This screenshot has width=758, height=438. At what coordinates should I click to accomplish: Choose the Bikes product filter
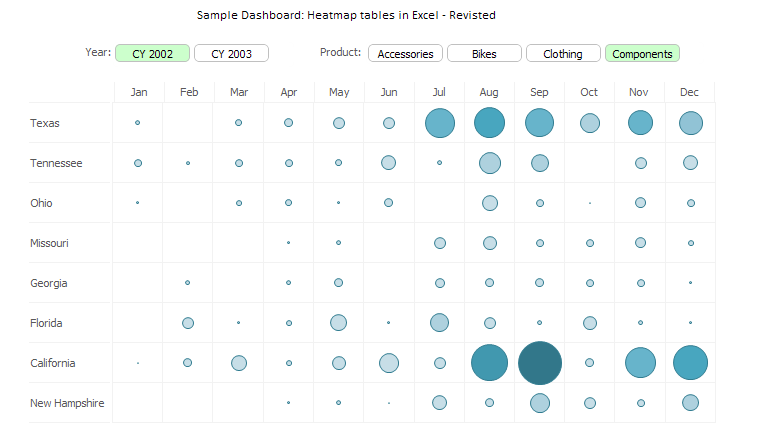tap(484, 53)
